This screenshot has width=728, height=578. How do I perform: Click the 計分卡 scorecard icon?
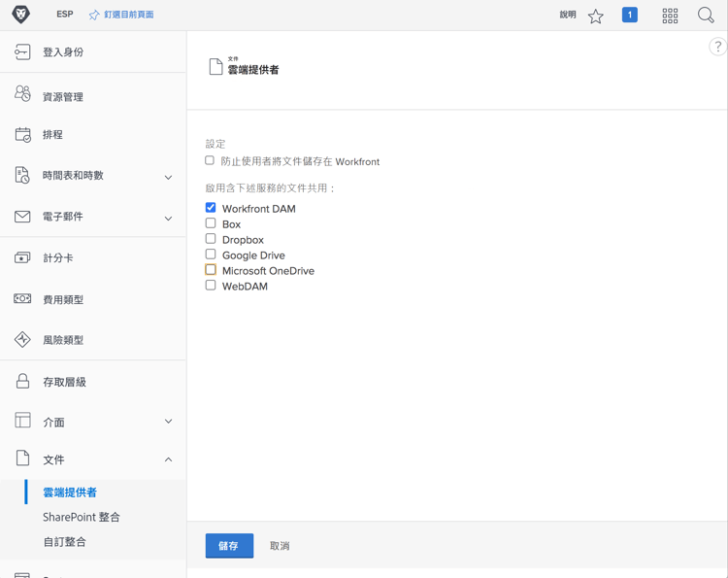point(22,256)
